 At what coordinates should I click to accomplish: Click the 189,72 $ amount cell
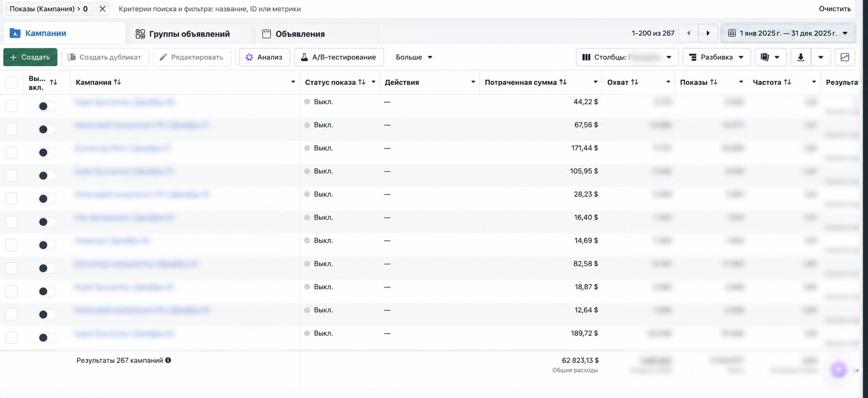click(x=584, y=333)
